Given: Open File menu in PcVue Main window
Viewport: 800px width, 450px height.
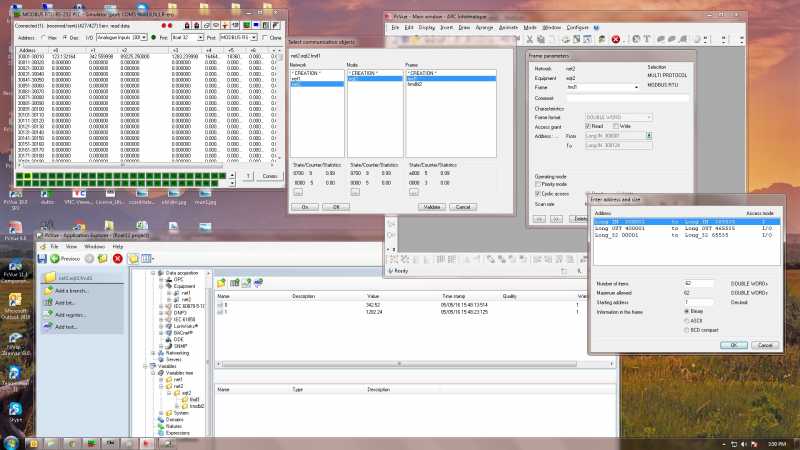Looking at the screenshot, I should pos(395,28).
